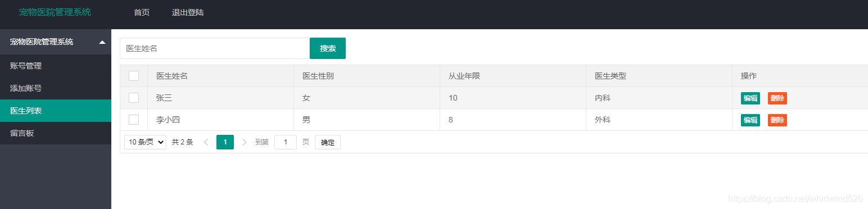Check the checkbox for row 张三
Screen dimensions: 868x209
[134, 98]
